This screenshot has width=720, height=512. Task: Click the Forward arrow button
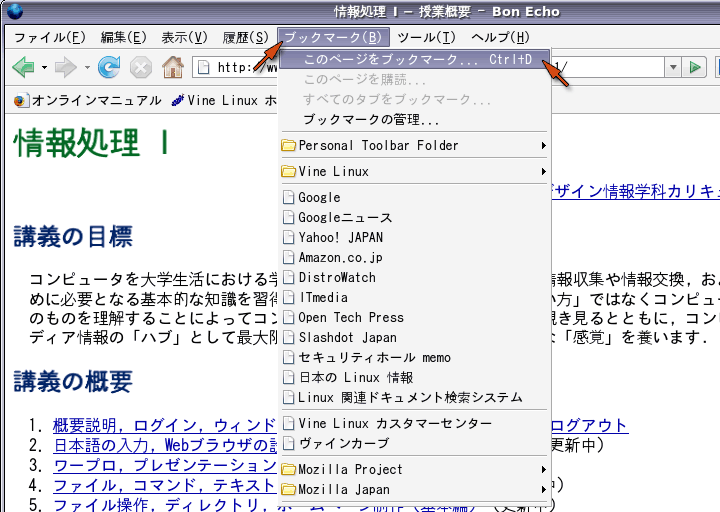point(65,68)
